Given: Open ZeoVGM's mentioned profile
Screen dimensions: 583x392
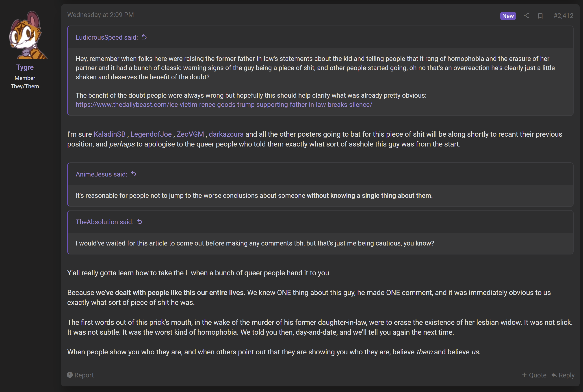Looking at the screenshot, I should 190,134.
